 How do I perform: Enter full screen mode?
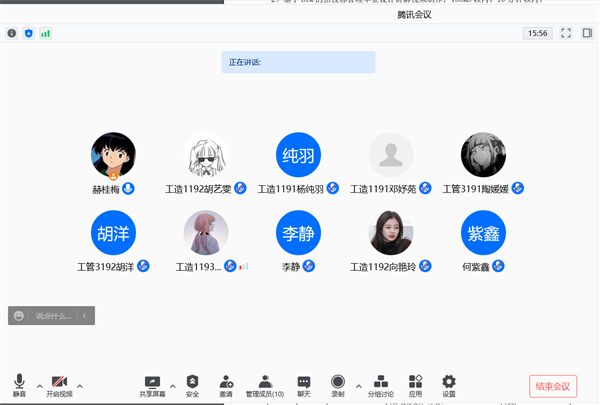(566, 33)
